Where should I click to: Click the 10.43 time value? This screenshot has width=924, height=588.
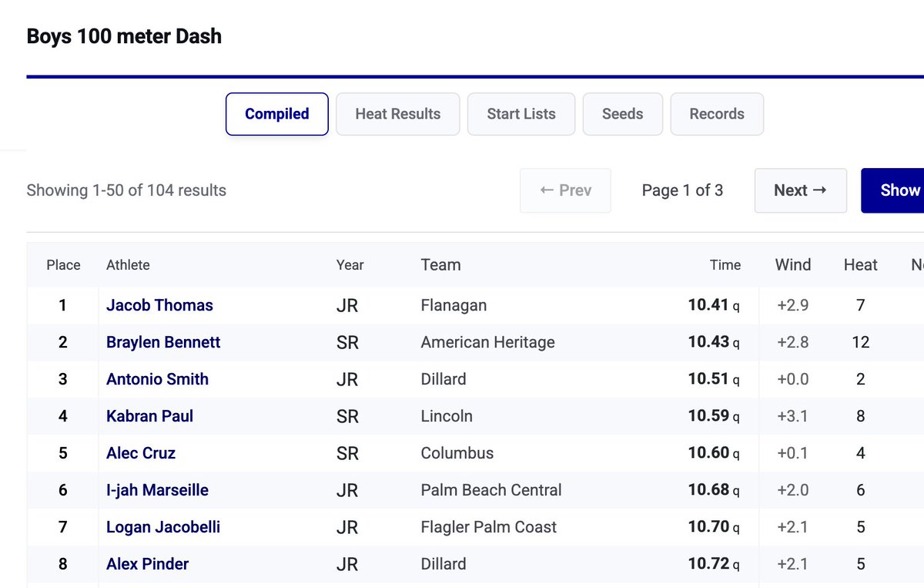pos(708,342)
